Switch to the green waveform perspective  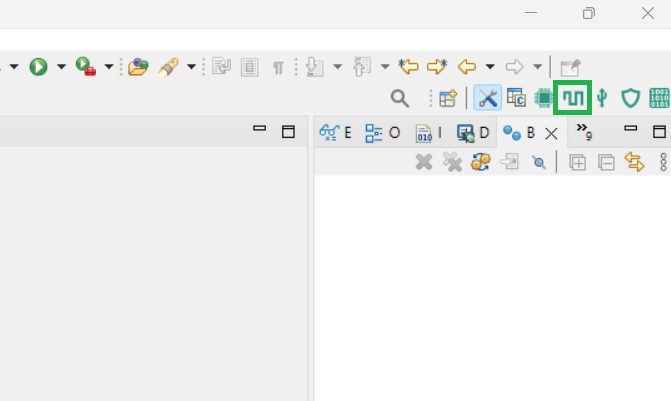pyautogui.click(x=573, y=98)
